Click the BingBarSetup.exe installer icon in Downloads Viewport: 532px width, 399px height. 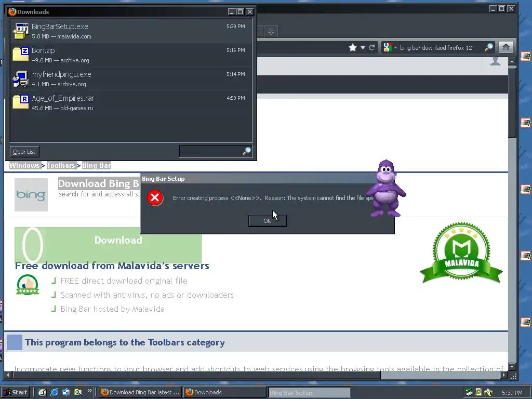coord(21,31)
